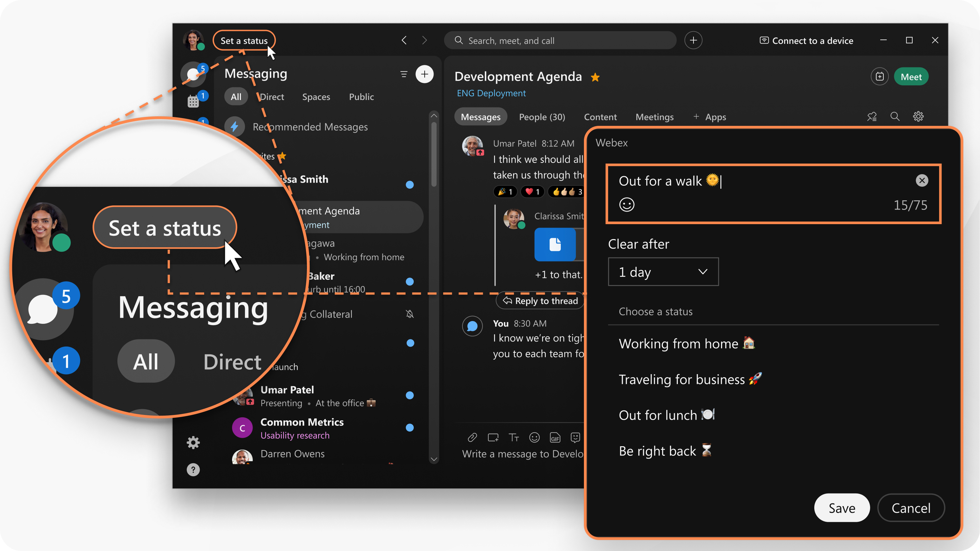Switch to the People tab
Image resolution: width=980 pixels, height=551 pixels.
(x=542, y=117)
